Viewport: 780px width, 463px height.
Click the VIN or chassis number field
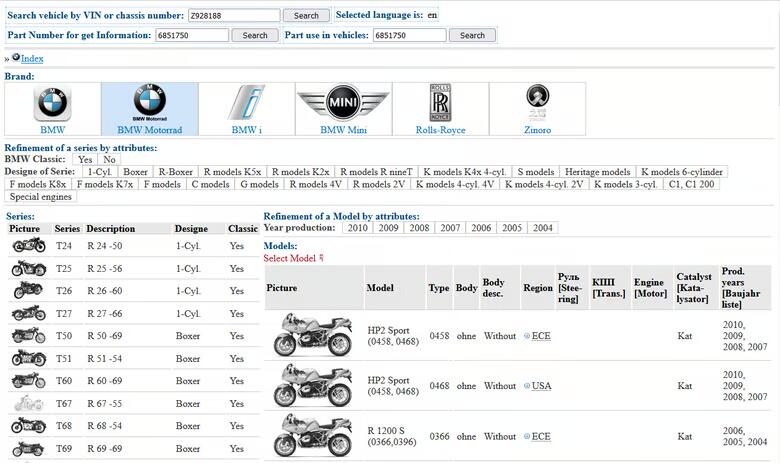pos(234,16)
